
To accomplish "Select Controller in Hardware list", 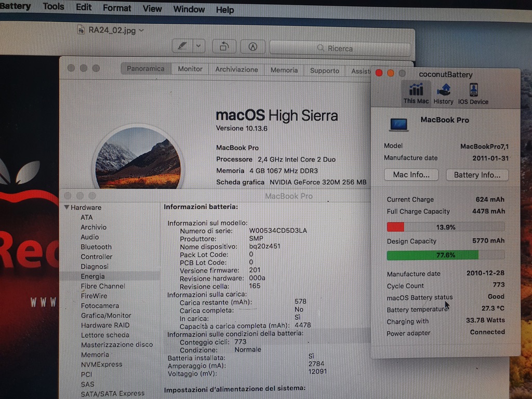I will (96, 257).
